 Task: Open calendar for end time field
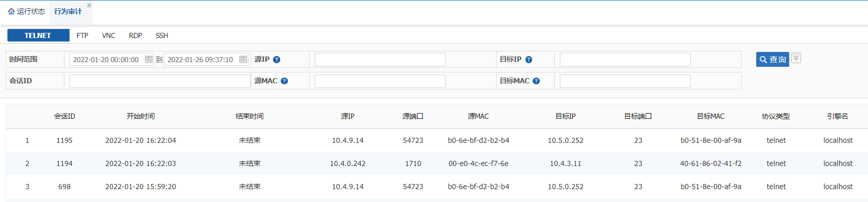[x=243, y=60]
